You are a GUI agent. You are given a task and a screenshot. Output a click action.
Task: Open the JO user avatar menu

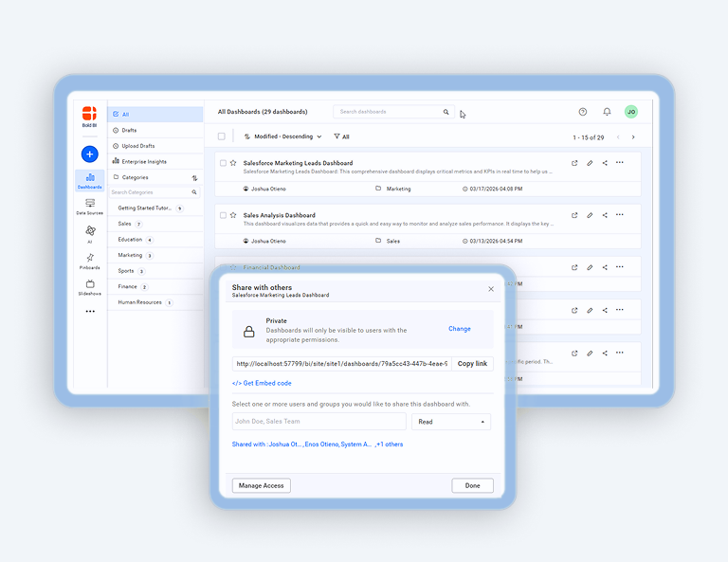631,112
